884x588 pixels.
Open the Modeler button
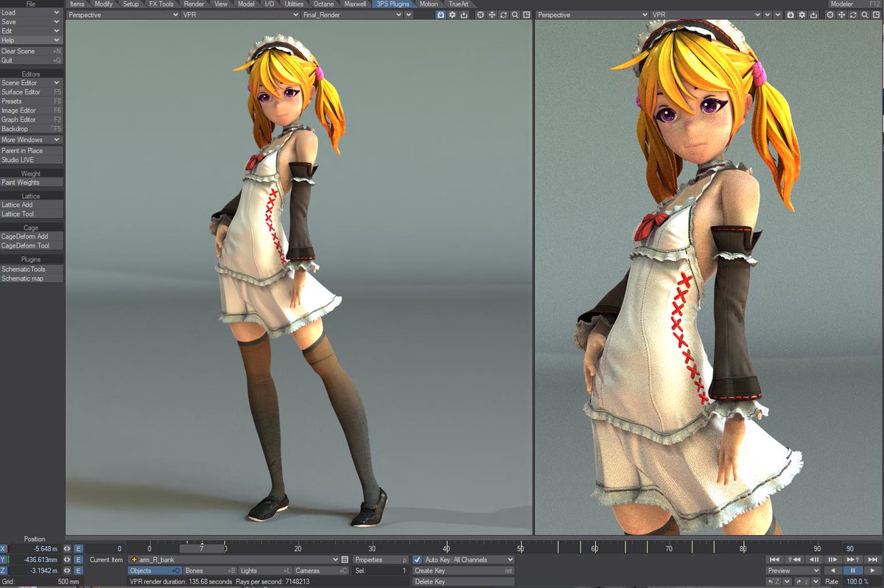pos(855,4)
